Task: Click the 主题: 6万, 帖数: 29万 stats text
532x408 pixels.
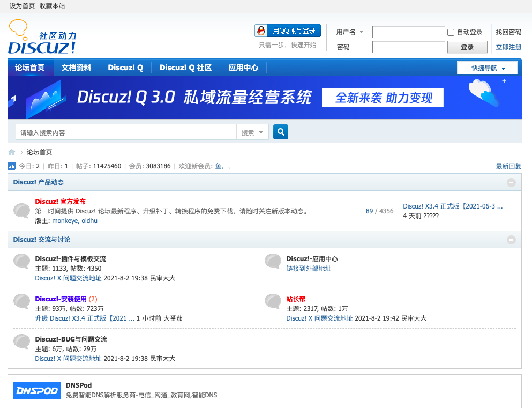Action: click(66, 349)
